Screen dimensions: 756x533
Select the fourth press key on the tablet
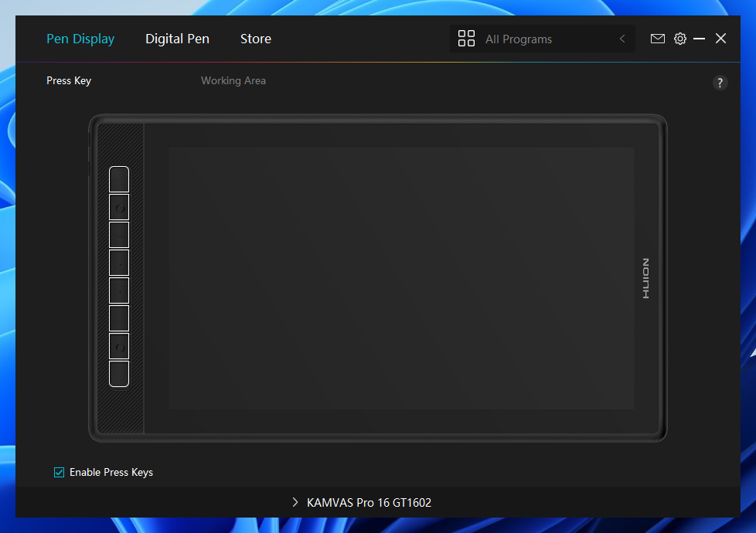pyautogui.click(x=119, y=263)
